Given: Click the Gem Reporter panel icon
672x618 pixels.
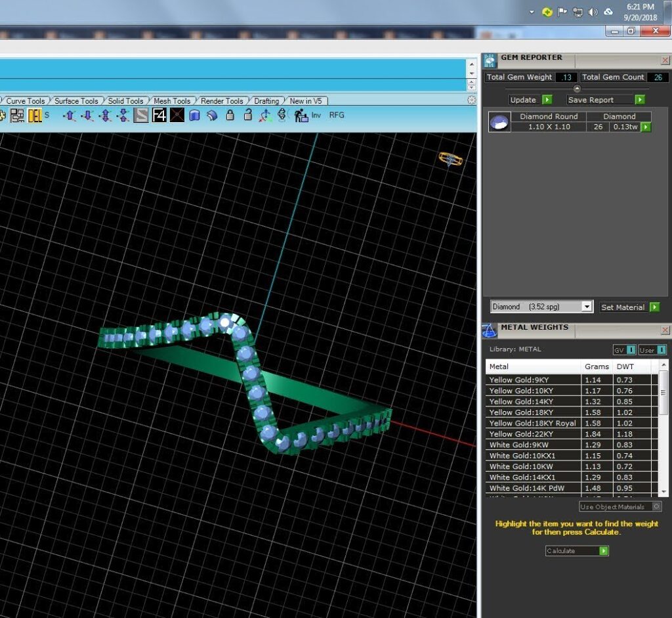Looking at the screenshot, I should 490,61.
